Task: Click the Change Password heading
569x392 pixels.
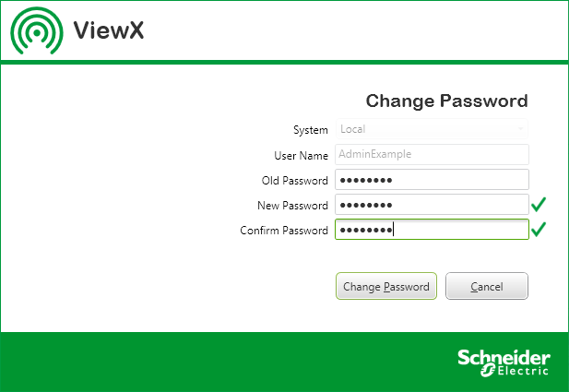Action: click(x=446, y=101)
